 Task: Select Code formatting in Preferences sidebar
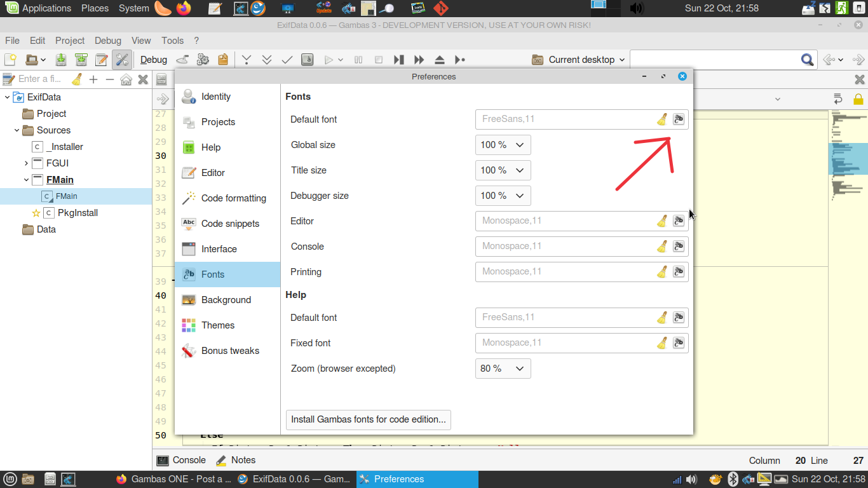click(x=233, y=198)
